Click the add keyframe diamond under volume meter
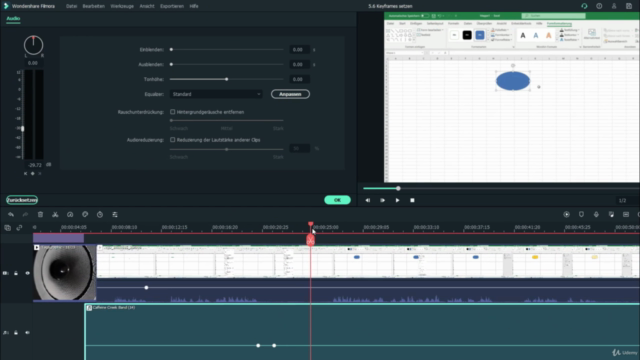 (33, 173)
